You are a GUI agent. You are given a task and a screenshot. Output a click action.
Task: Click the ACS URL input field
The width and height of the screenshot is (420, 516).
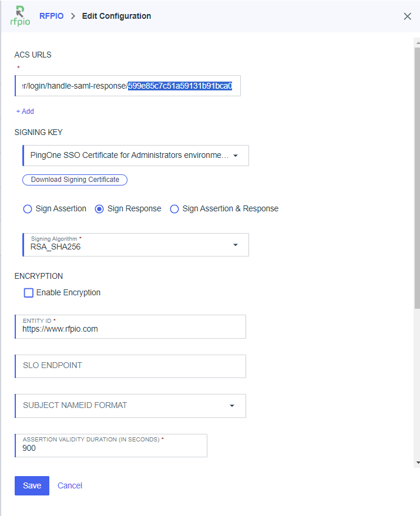click(128, 86)
